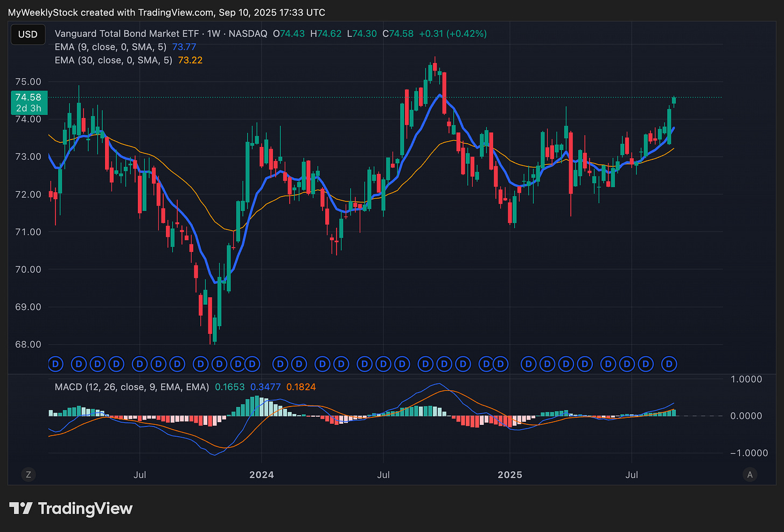Click the 73.00 price axis label
The height and width of the screenshot is (532, 784).
click(28, 157)
